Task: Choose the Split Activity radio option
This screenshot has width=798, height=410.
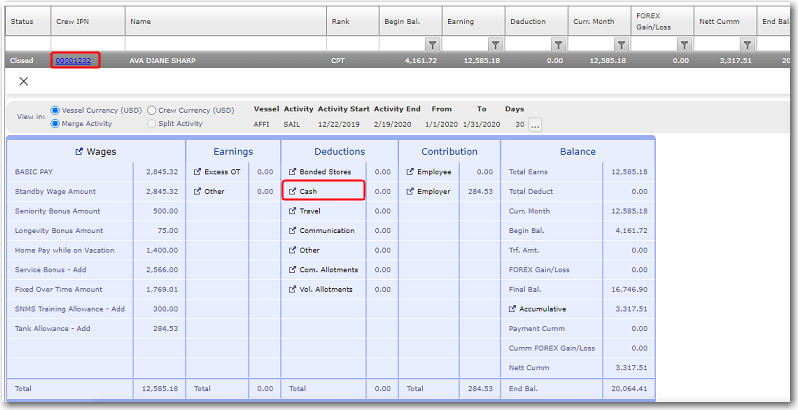Action: (152, 123)
